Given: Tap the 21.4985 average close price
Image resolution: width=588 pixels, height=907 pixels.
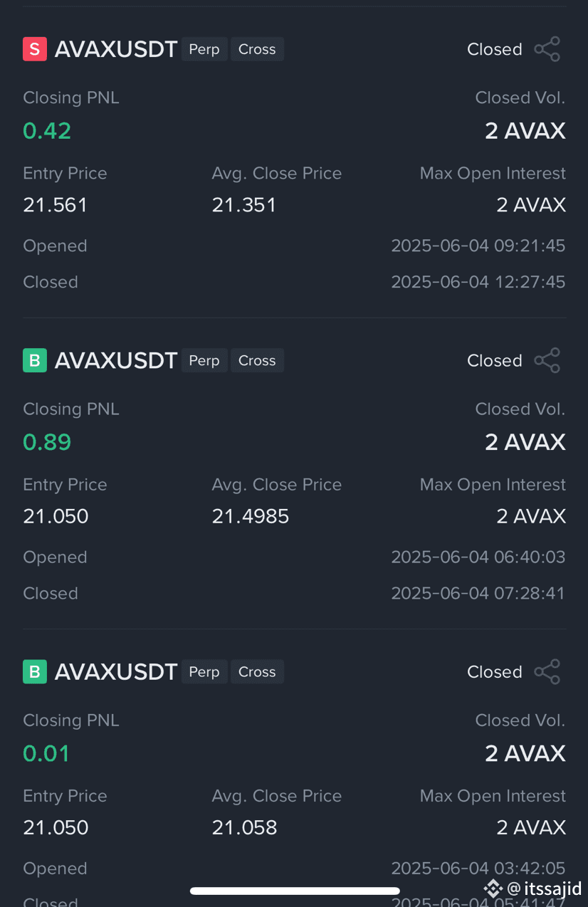Looking at the screenshot, I should point(251,516).
